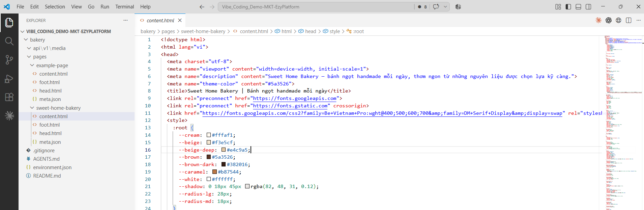Open Explorer Views and More Actions ellipsis

(x=125, y=20)
